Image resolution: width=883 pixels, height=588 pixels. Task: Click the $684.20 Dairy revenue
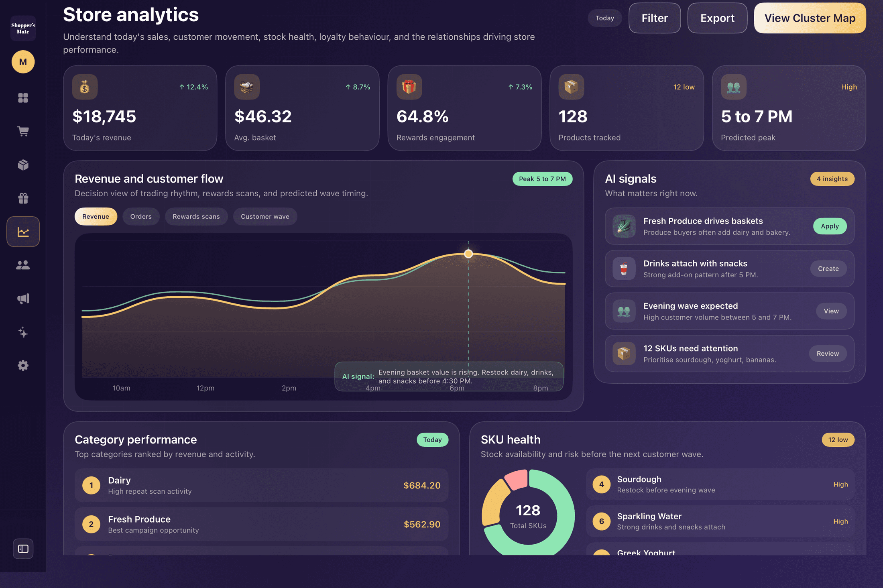(x=422, y=485)
